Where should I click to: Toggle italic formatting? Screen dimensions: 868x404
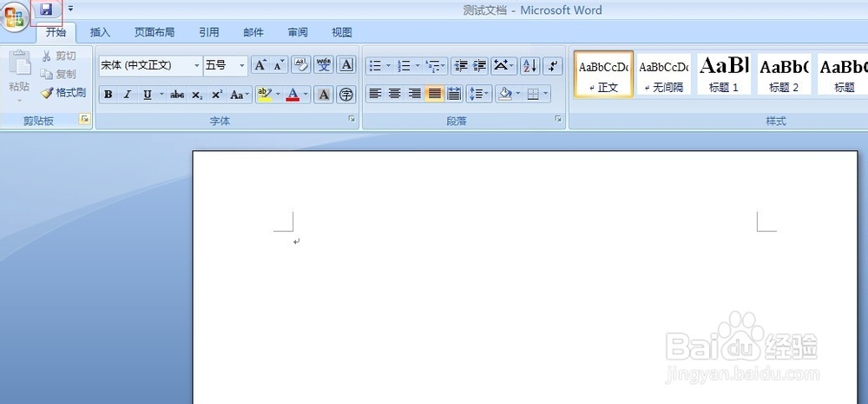click(128, 95)
